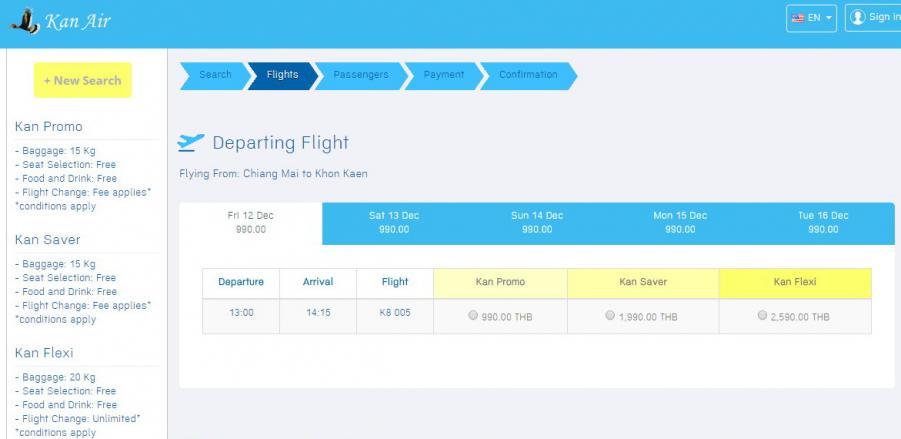The height and width of the screenshot is (439, 901).
Task: Click the Payment step in progress bar
Action: coord(443,75)
